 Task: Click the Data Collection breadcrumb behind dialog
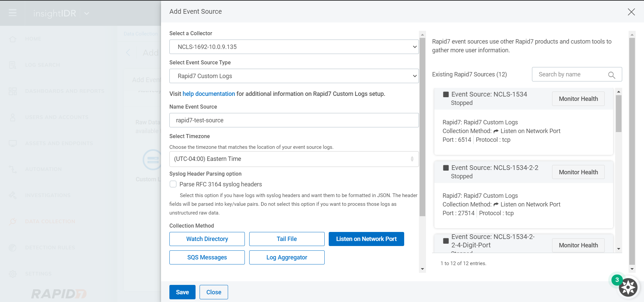pos(141,34)
